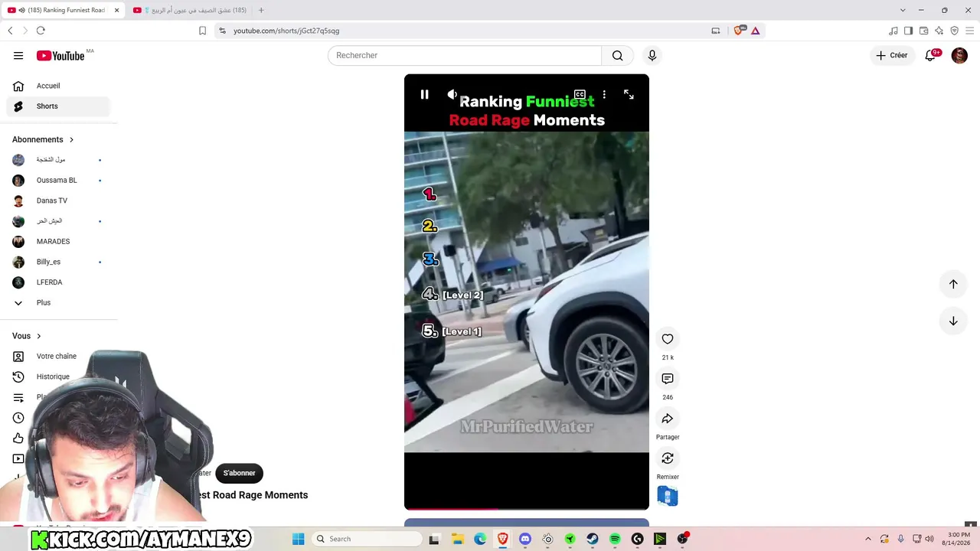Bookmark this page
Screen dimensions: 980x551
click(202, 31)
